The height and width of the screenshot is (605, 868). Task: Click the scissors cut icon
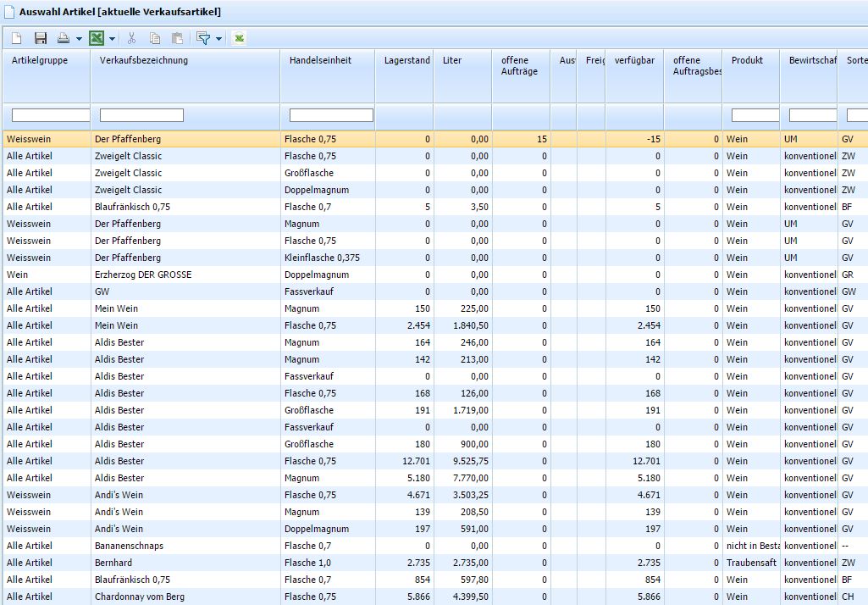[x=131, y=38]
